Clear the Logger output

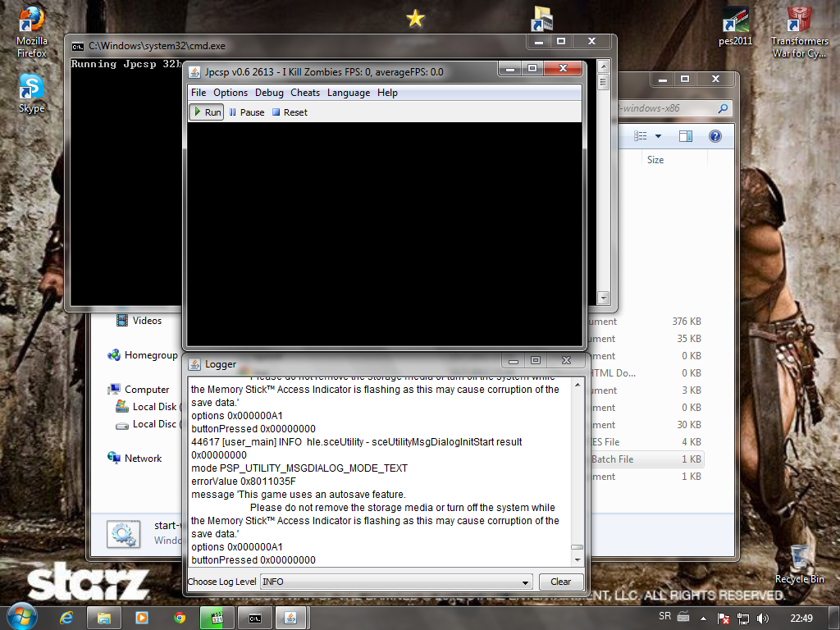(560, 582)
